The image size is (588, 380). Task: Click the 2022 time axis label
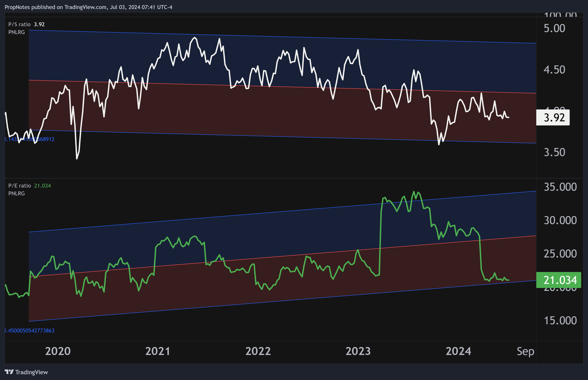(258, 351)
